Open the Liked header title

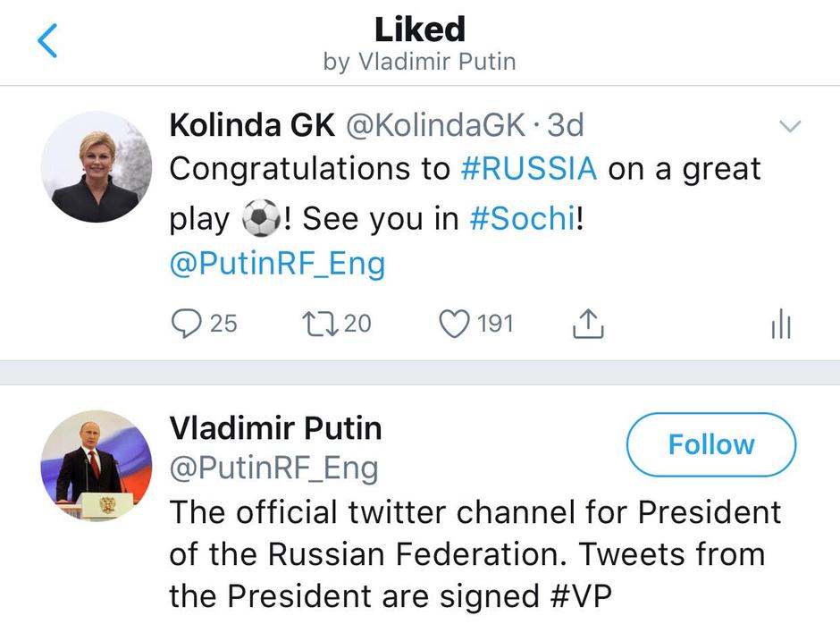click(420, 30)
